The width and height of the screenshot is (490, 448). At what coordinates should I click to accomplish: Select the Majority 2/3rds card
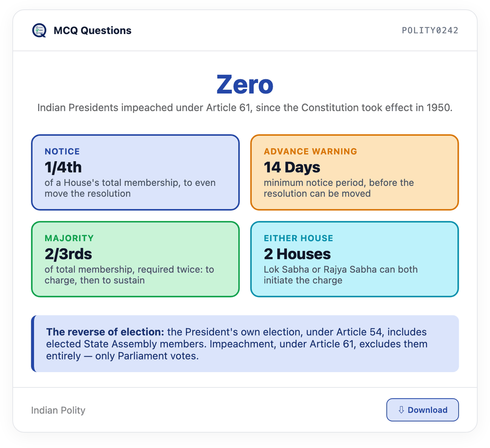click(x=135, y=259)
